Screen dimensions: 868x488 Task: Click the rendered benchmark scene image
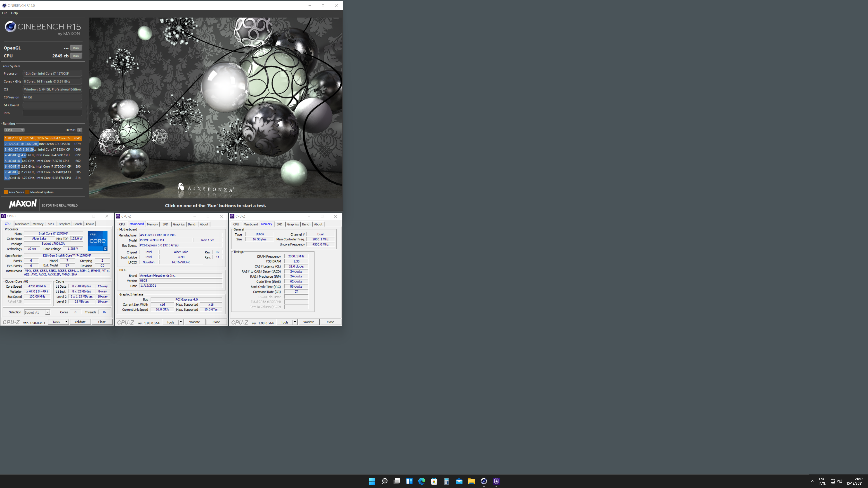(x=216, y=108)
